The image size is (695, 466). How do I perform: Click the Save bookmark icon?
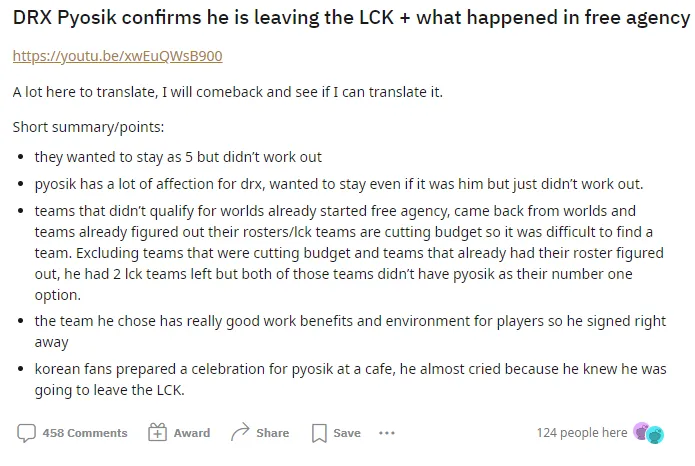[319, 433]
